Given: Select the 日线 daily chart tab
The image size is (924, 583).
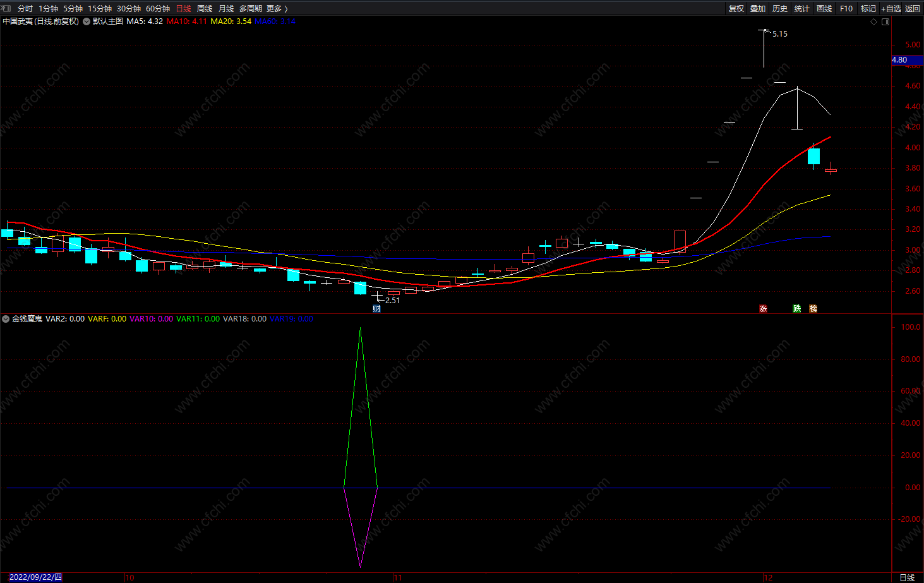Looking at the screenshot, I should click(x=183, y=9).
